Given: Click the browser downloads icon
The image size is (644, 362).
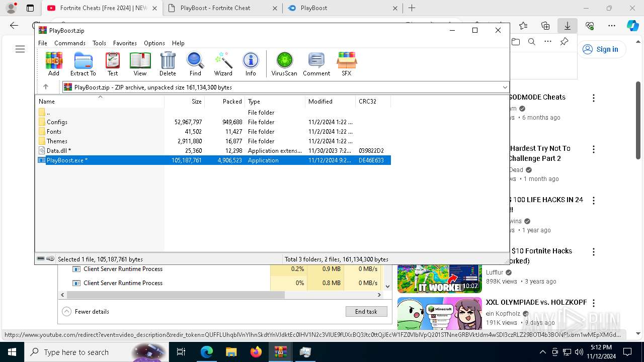Looking at the screenshot, I should pyautogui.click(x=567, y=26).
